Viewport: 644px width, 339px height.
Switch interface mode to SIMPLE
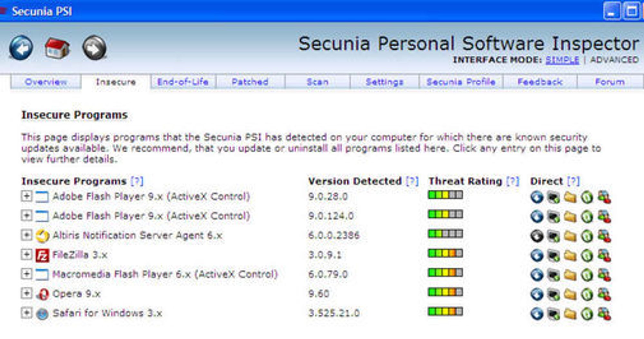562,60
